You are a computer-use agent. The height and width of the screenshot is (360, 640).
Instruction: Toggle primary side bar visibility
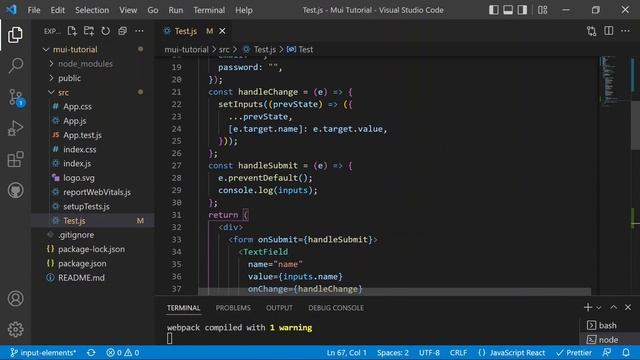493,10
